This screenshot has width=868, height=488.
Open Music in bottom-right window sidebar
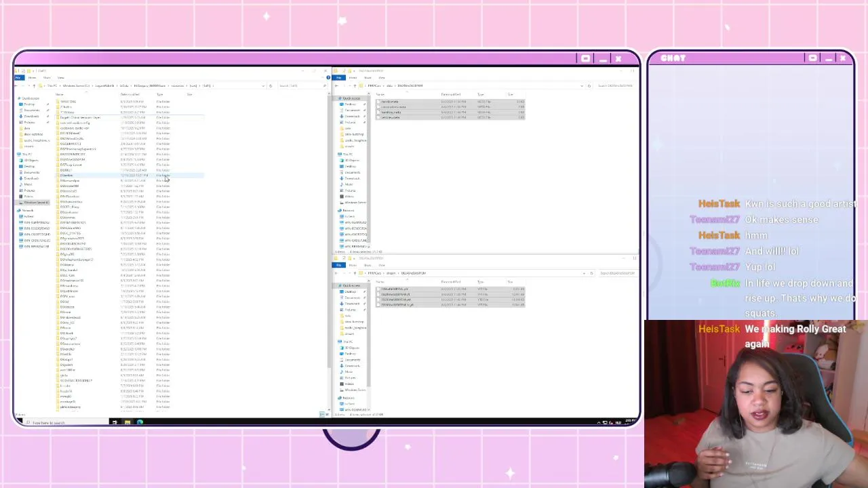[348, 371]
